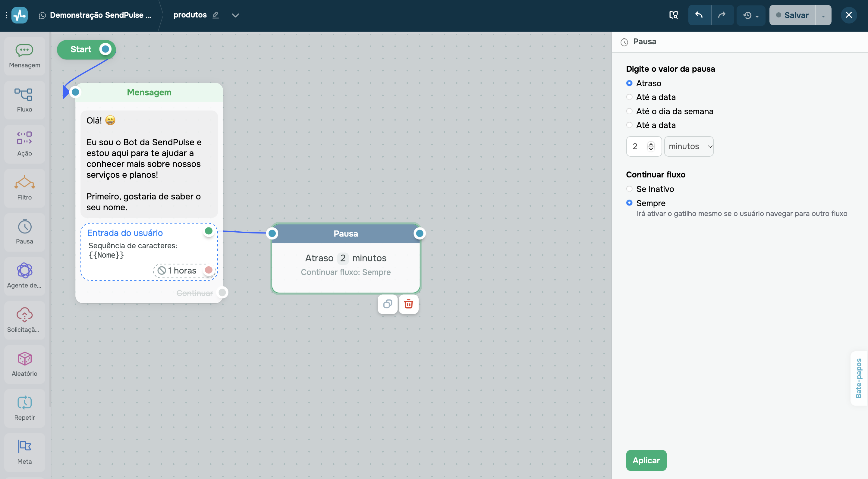Undo the last action
Image resolution: width=868 pixels, height=479 pixels.
[699, 15]
